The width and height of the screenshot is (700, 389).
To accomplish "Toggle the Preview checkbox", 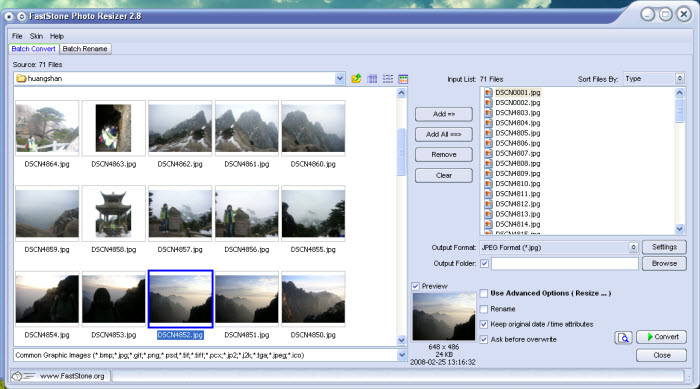I will [416, 286].
